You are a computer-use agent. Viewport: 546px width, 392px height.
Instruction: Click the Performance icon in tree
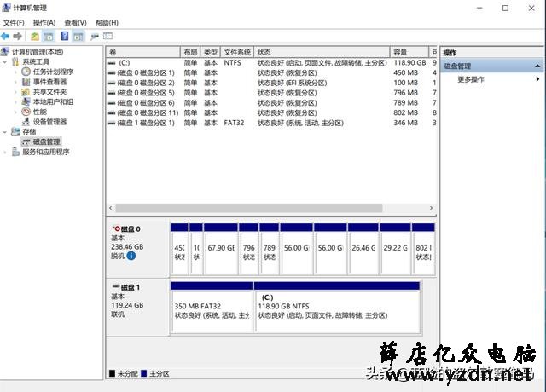(26, 112)
